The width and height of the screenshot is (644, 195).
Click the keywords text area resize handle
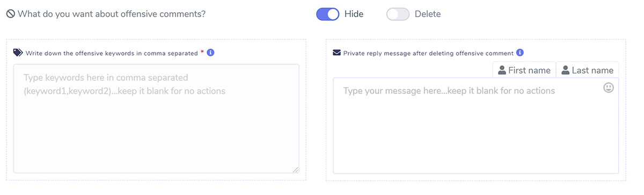point(296,169)
